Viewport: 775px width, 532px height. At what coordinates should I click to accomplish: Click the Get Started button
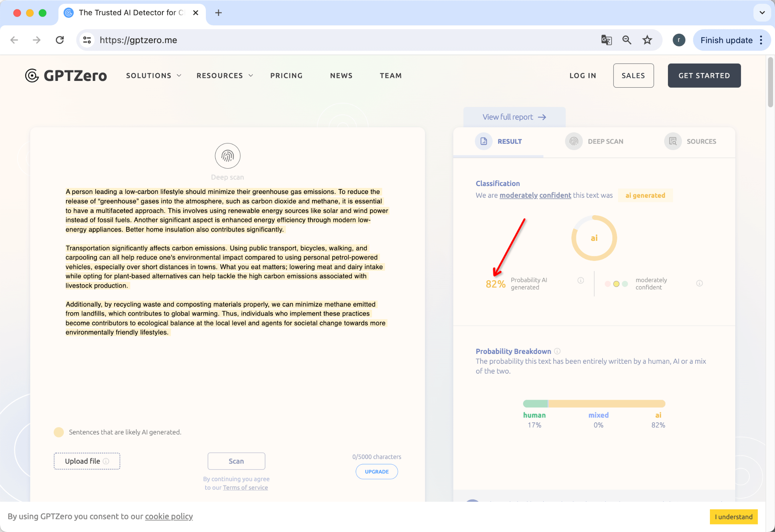click(x=704, y=76)
